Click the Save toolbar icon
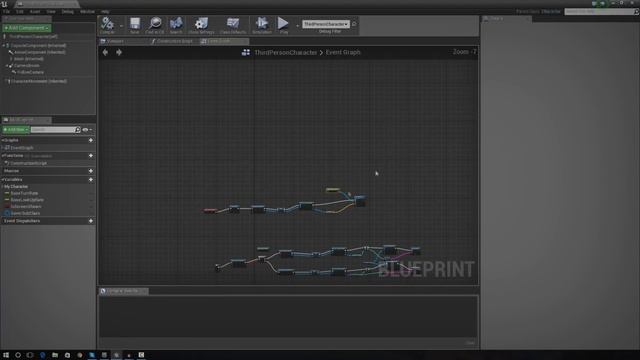640x360 pixels. [x=135, y=23]
